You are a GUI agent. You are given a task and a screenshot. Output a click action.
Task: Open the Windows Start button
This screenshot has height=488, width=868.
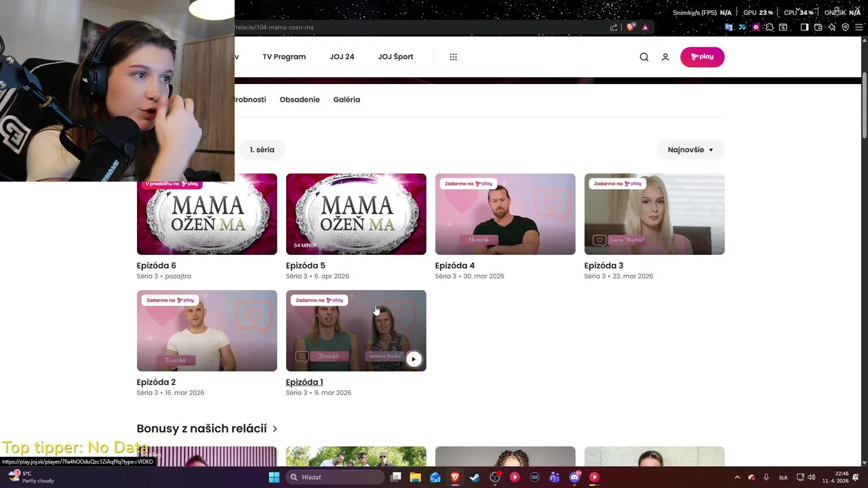click(x=274, y=477)
